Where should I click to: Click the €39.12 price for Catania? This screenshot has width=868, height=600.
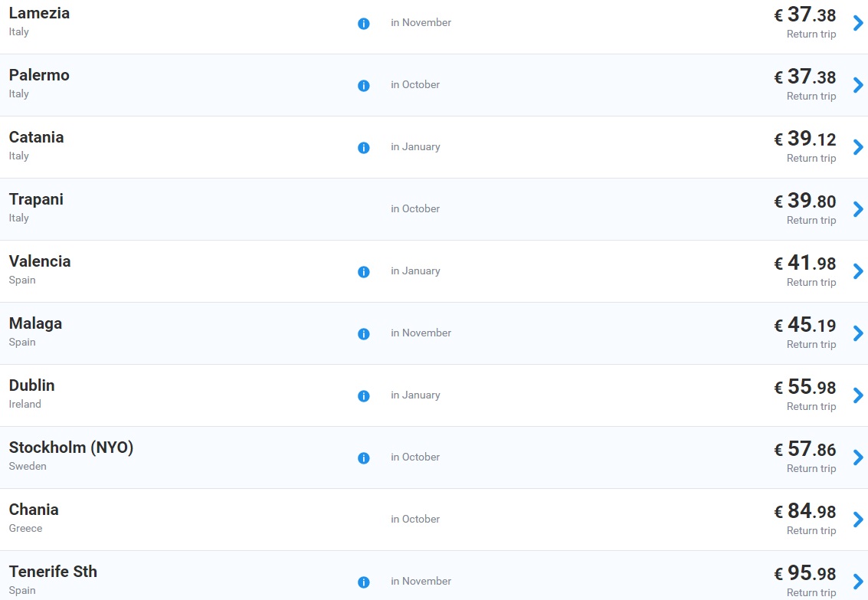coord(805,139)
